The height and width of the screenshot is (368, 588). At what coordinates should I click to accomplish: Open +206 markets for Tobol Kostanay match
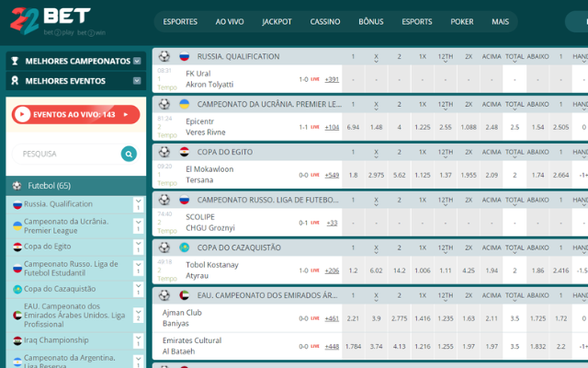[332, 270]
